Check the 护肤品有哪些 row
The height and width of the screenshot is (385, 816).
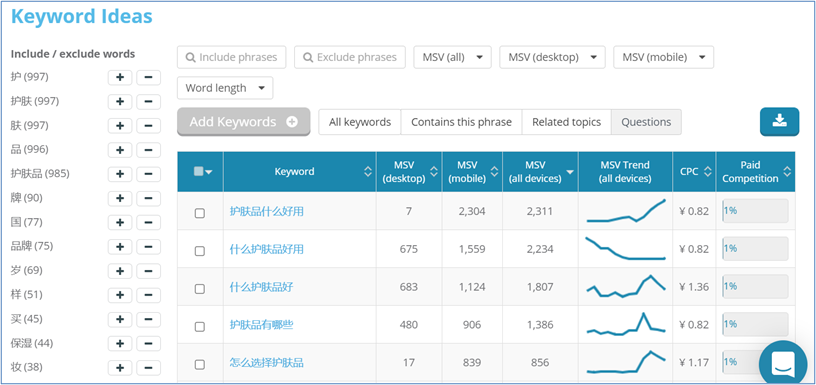(199, 327)
